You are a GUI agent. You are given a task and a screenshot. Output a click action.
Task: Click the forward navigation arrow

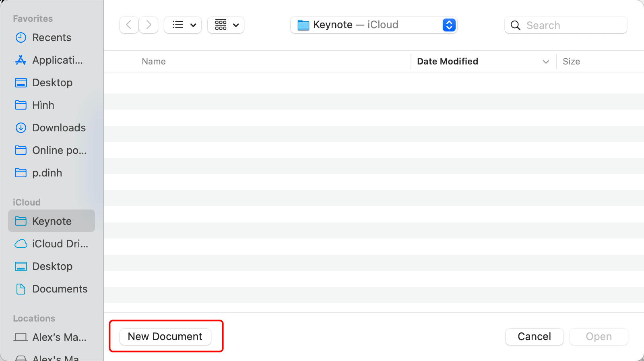coord(149,25)
